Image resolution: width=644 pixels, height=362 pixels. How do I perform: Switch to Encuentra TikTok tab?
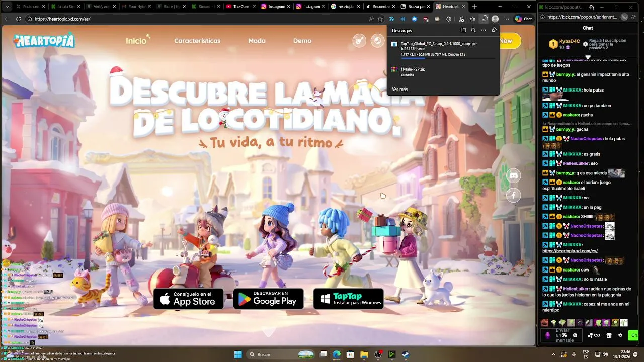click(381, 7)
